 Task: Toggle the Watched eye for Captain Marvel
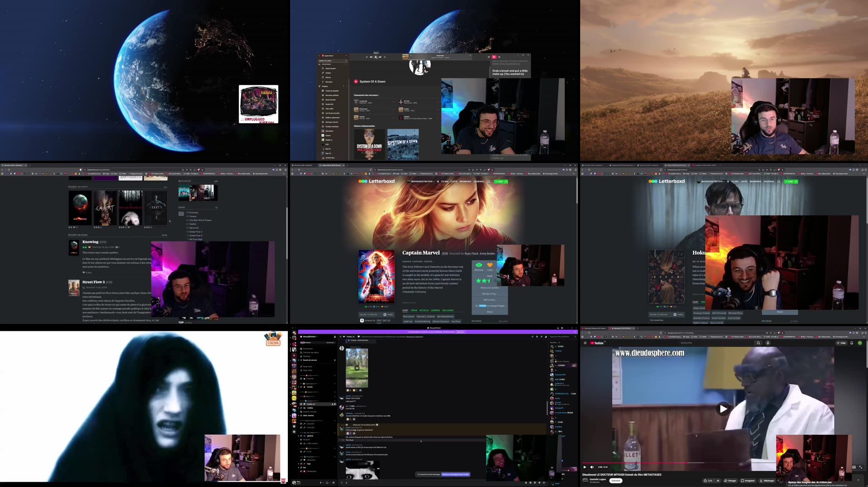point(479,265)
